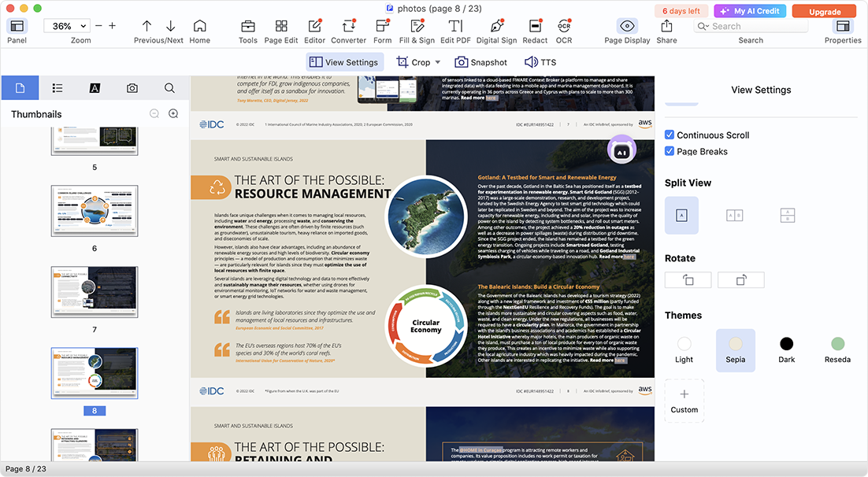Launch the Editor tool
This screenshot has width=868, height=477.
point(314,26)
